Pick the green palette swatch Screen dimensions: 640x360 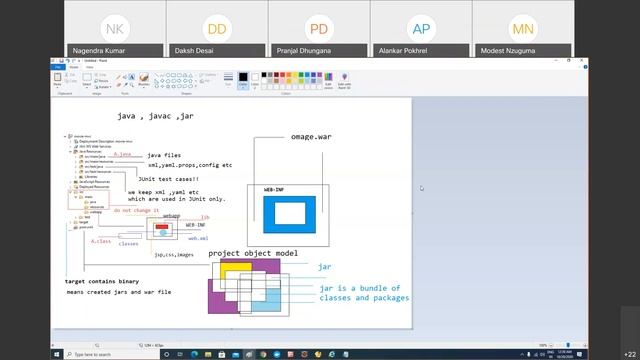tap(301, 75)
